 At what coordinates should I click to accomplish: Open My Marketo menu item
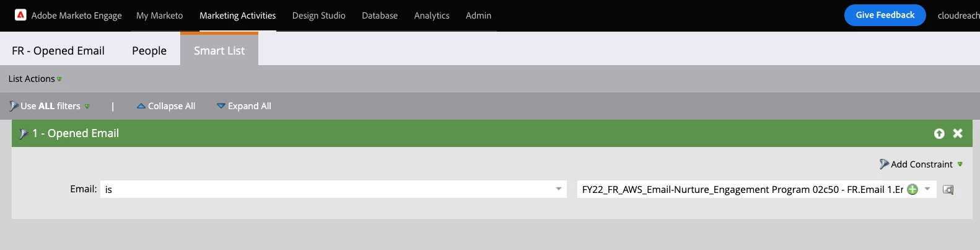[x=160, y=16]
